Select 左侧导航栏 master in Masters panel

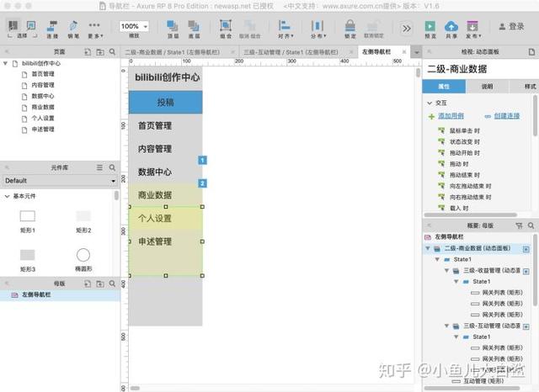tap(60, 295)
